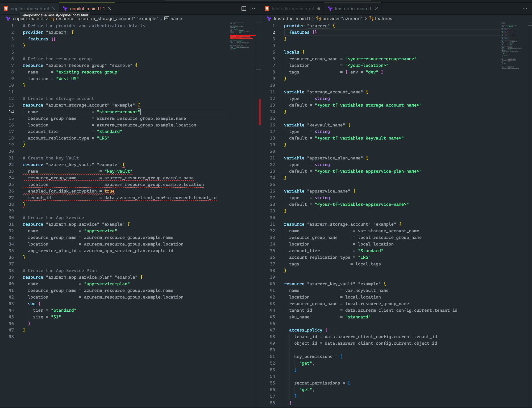
Task: Close the copilot-main.tf tab
Action: point(110,9)
